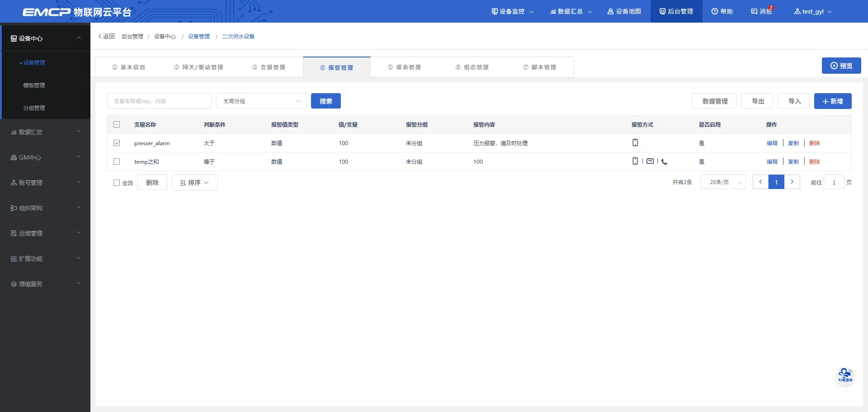Viewport: 868px width, 412px height.
Task: Expand the 运维管理 sidebar section
Action: pyautogui.click(x=45, y=233)
